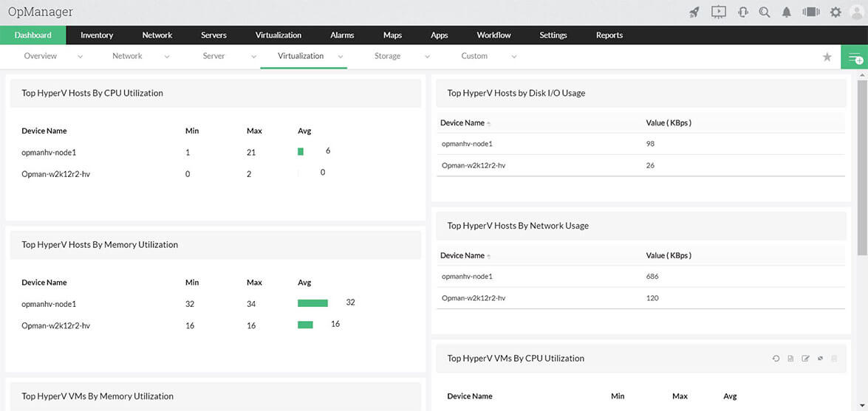Viewport: 868px width, 411px height.
Task: Click Top HyperV Hosts By CPU Utilization title
Action: [92, 93]
